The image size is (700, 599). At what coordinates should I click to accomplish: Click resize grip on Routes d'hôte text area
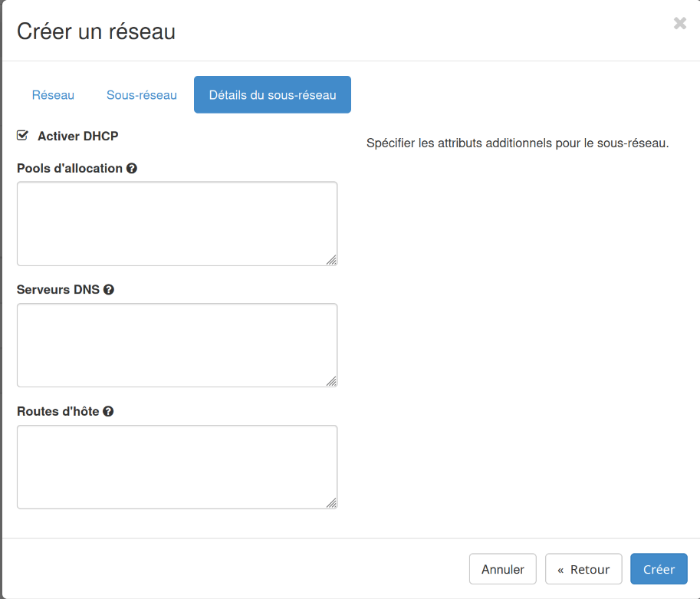(x=331, y=503)
